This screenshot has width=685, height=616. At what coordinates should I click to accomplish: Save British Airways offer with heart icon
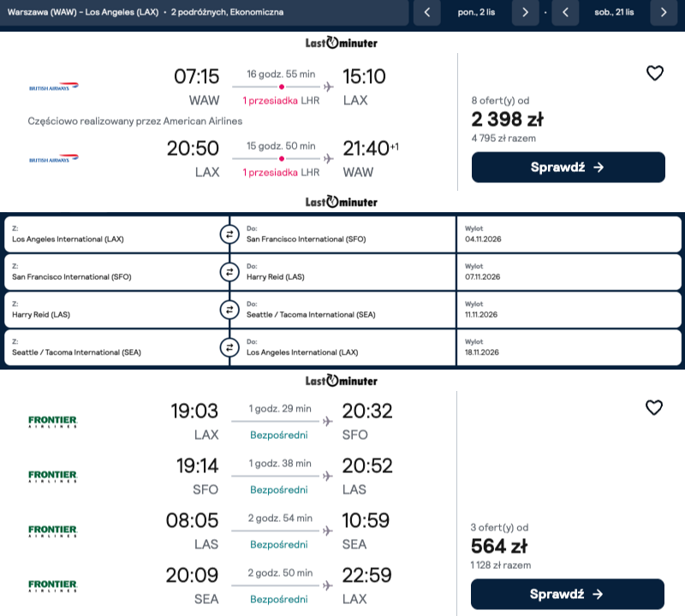coord(654,74)
